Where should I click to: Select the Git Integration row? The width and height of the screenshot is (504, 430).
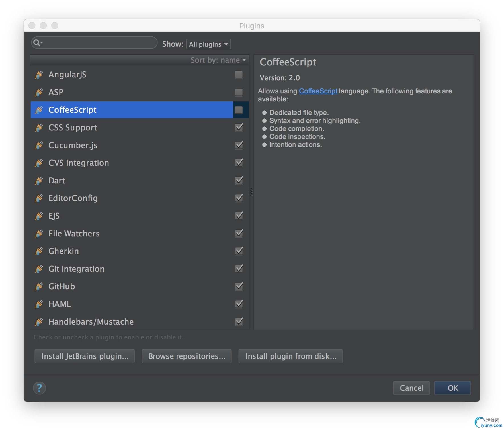(140, 269)
